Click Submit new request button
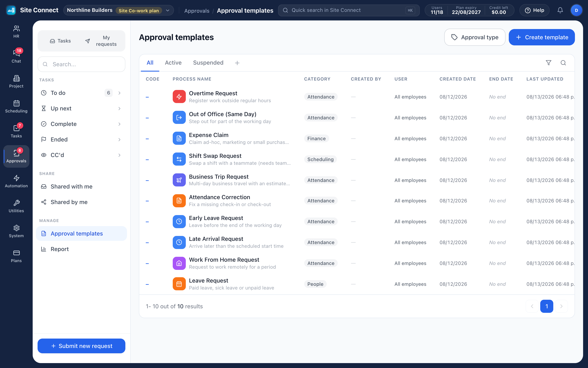 [x=81, y=346]
